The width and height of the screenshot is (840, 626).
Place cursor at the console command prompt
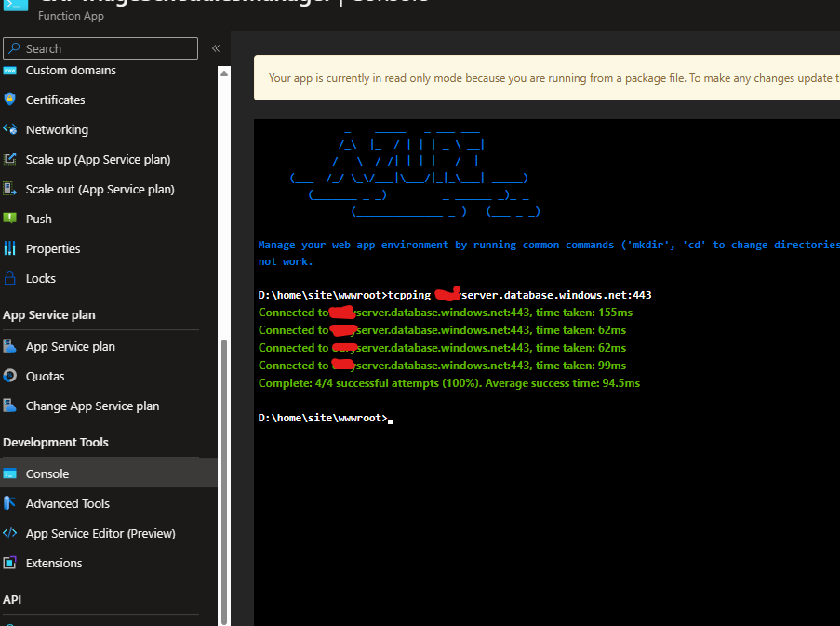389,417
